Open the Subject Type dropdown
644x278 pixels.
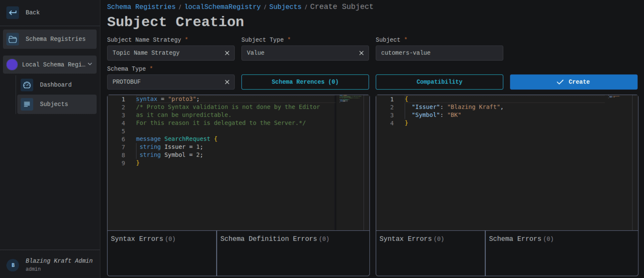305,53
